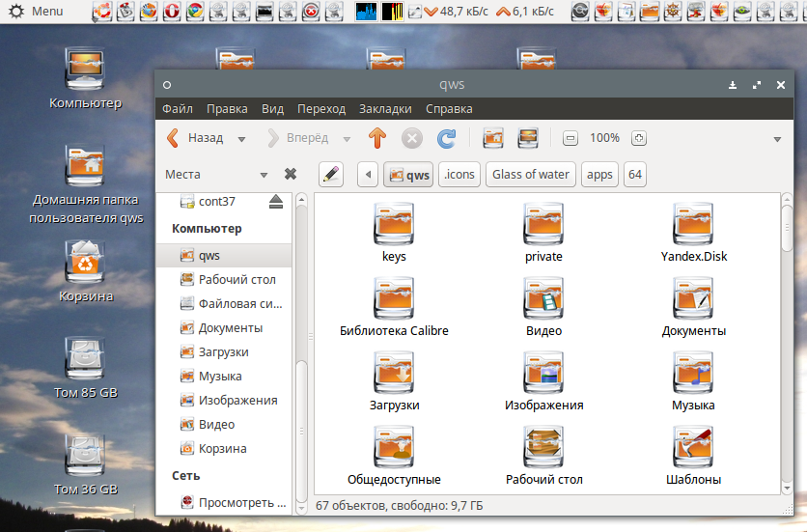Open Рабочий стол in the sidebar
Viewport: 807px width, 532px height.
coord(224,280)
